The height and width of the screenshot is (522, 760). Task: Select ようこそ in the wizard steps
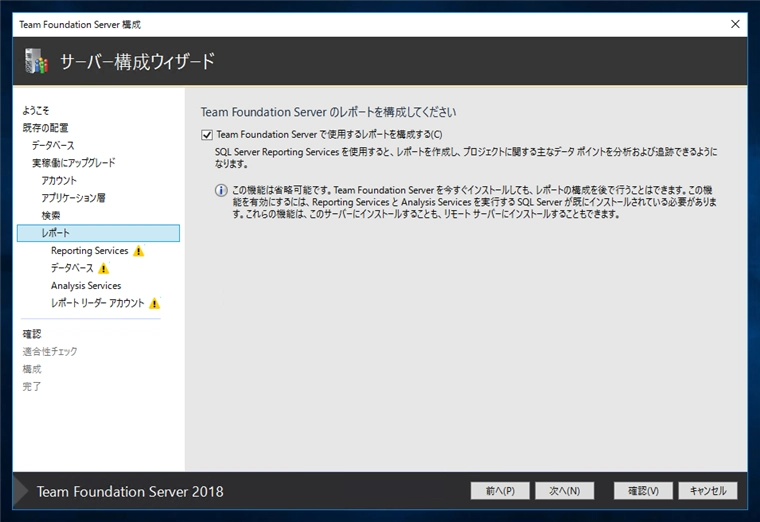coord(36,111)
